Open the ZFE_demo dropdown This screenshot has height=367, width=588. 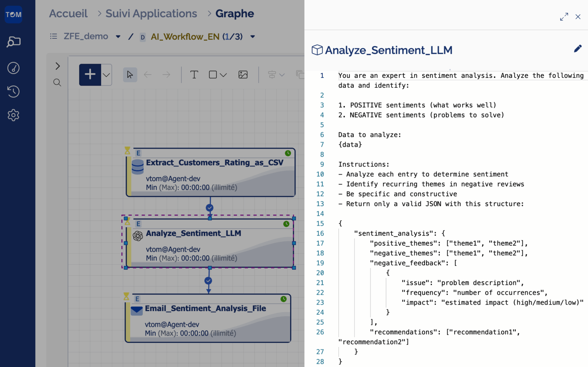click(x=118, y=36)
